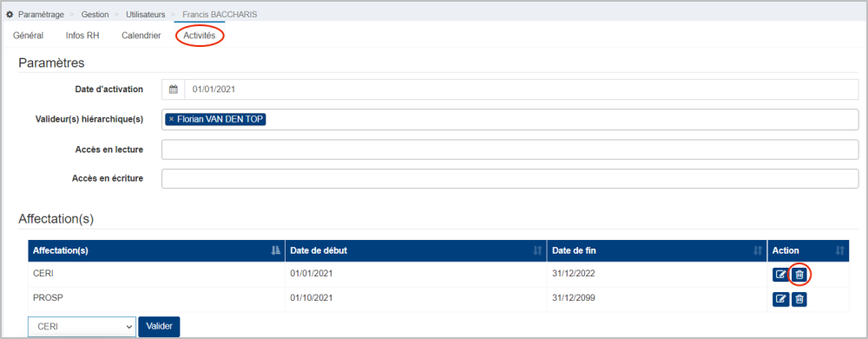Navigate to Utilisateurs breadcrumb link
The height and width of the screenshot is (339, 868).
tap(146, 14)
